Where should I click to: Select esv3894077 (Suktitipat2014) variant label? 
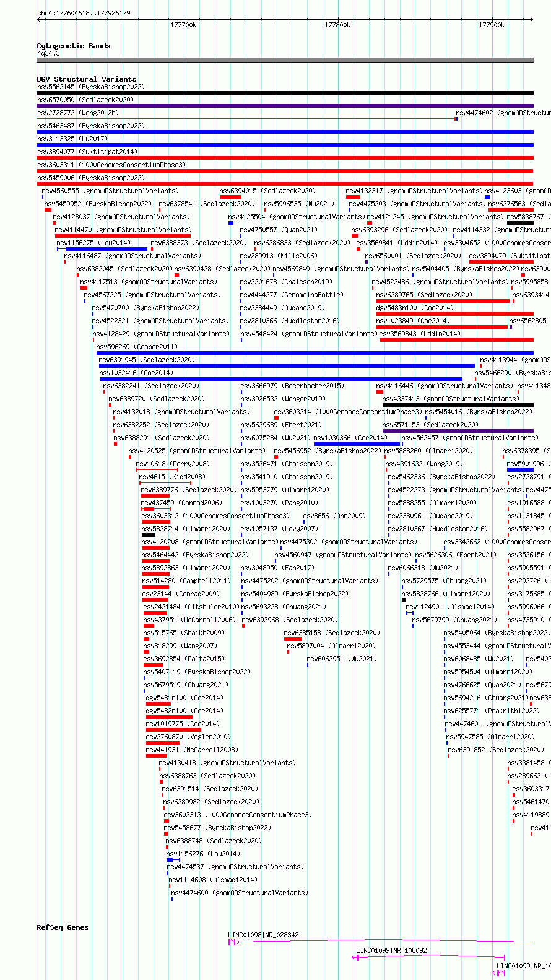point(87,152)
